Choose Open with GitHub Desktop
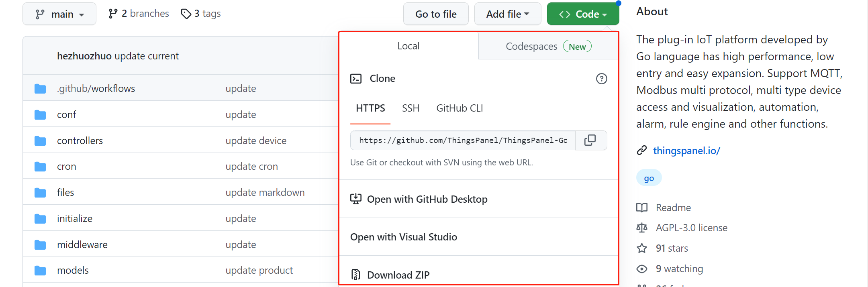Viewport: 868px width, 287px height. coord(427,199)
